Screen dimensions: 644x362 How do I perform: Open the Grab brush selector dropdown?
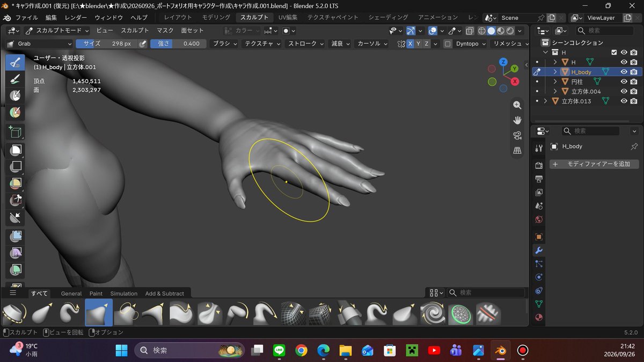(39, 44)
